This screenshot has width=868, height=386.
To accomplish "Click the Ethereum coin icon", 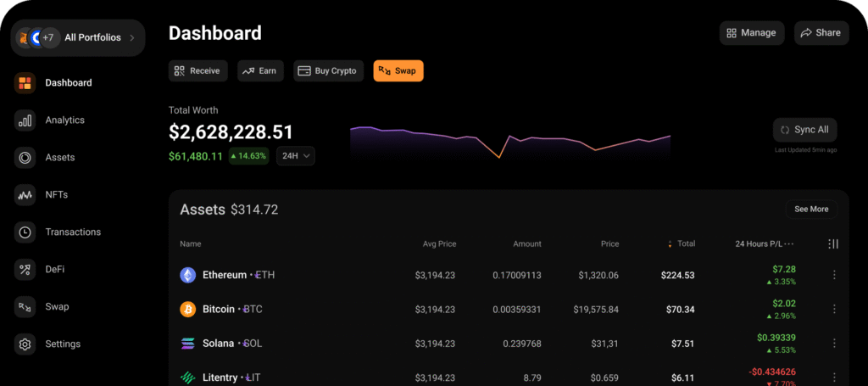I will point(188,275).
